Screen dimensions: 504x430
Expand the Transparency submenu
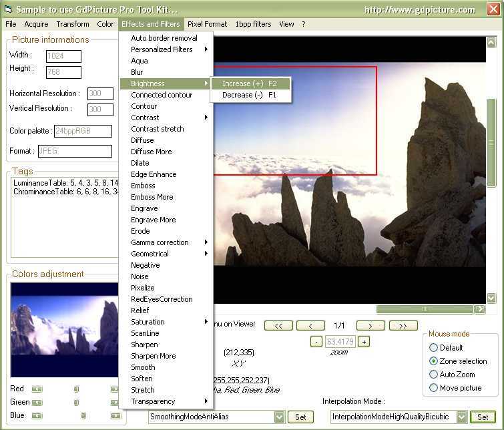[166, 401]
